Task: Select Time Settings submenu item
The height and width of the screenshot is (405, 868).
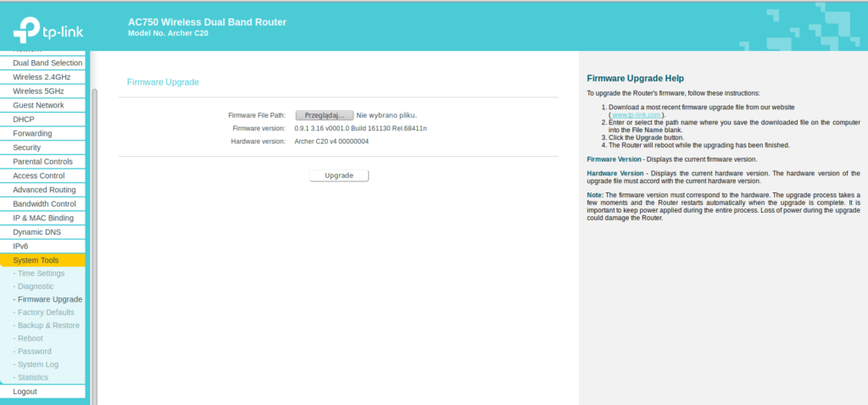Action: pyautogui.click(x=41, y=274)
